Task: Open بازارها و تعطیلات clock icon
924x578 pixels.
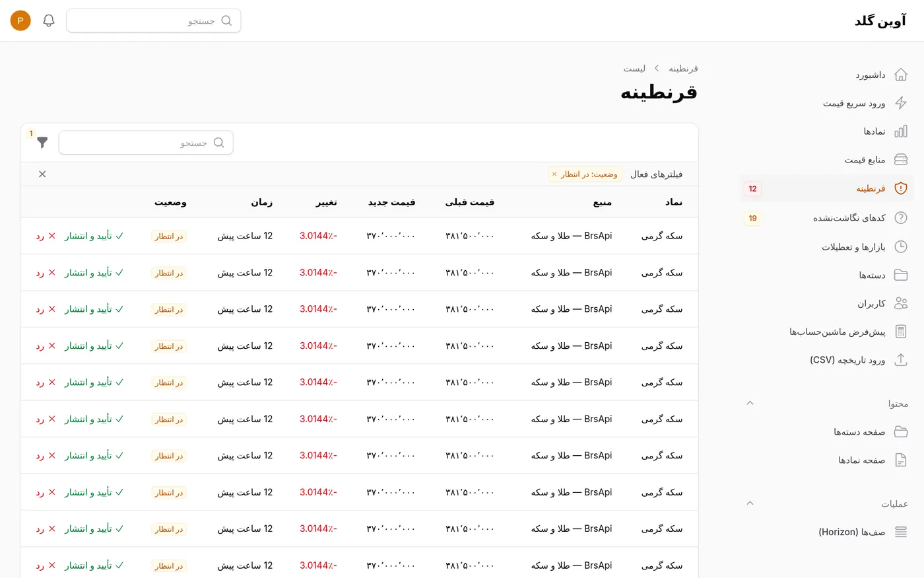Action: (900, 246)
